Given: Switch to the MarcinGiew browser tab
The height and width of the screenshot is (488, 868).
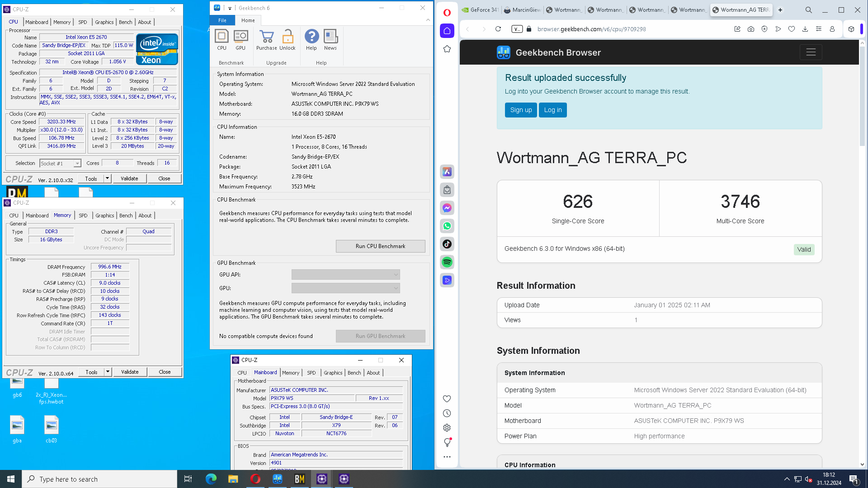Looking at the screenshot, I should (x=522, y=10).
